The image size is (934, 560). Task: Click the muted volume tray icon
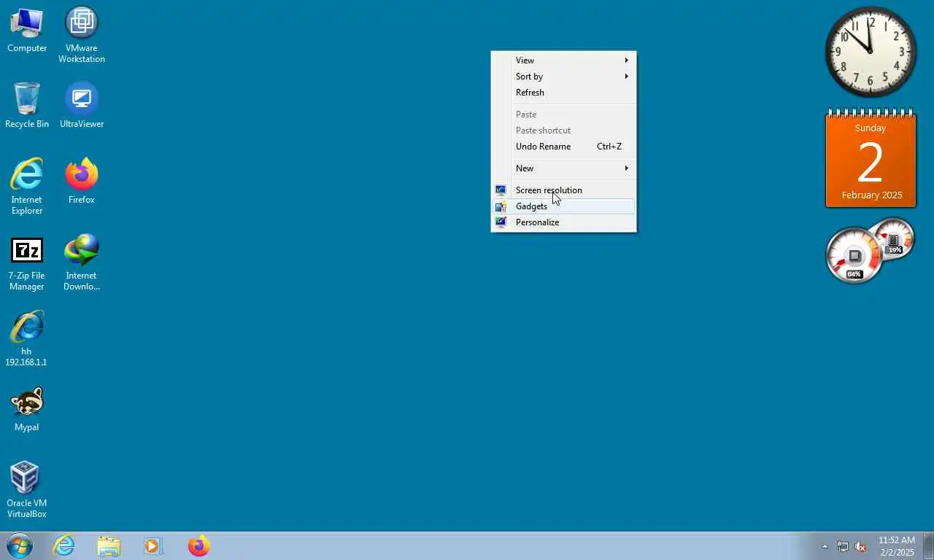coord(860,546)
